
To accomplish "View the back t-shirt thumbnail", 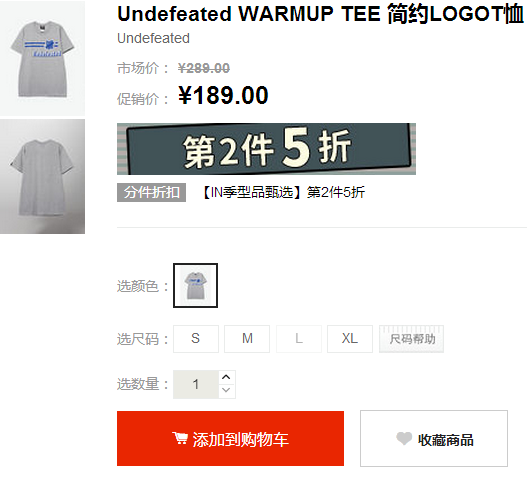I will (x=42, y=176).
